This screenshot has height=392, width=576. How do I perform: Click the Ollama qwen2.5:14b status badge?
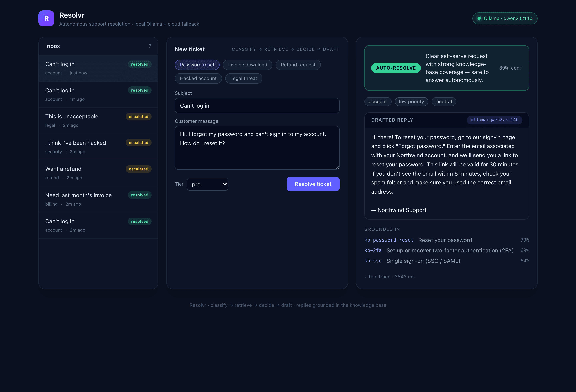click(x=505, y=18)
